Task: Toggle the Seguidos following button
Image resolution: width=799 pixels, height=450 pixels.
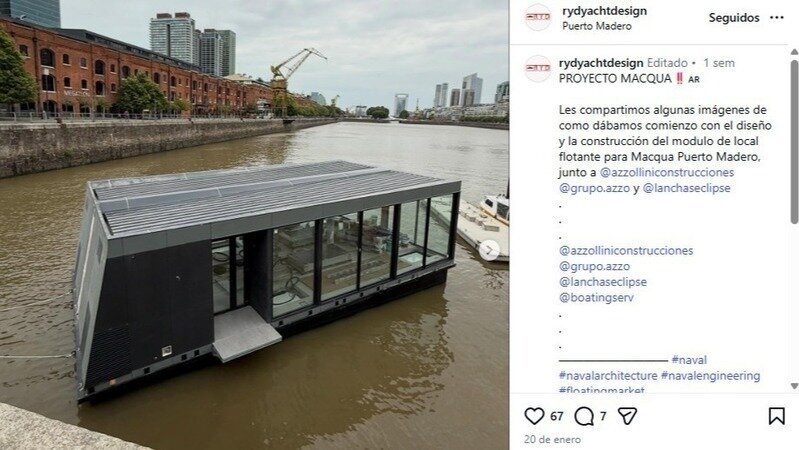Action: pyautogui.click(x=734, y=18)
